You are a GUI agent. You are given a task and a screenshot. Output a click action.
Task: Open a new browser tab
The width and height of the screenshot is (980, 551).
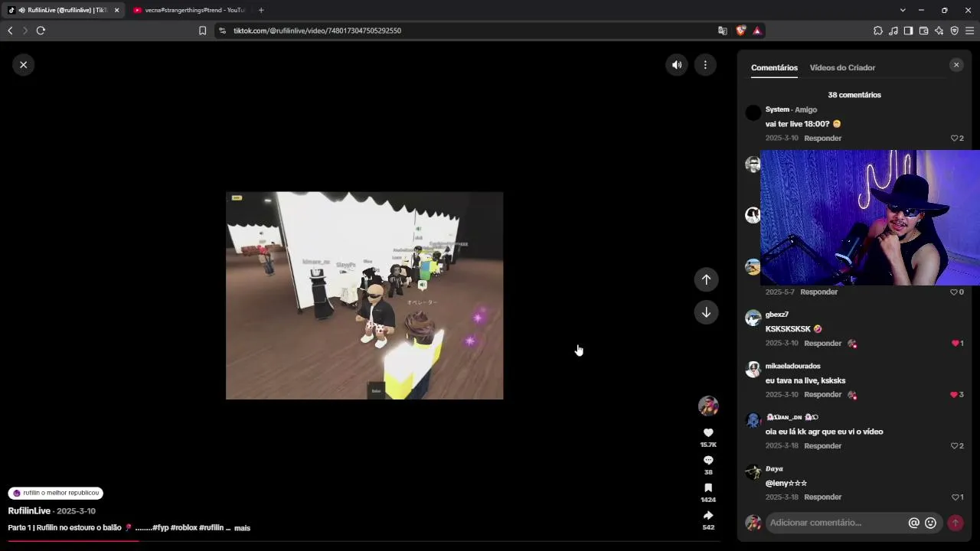point(261,10)
